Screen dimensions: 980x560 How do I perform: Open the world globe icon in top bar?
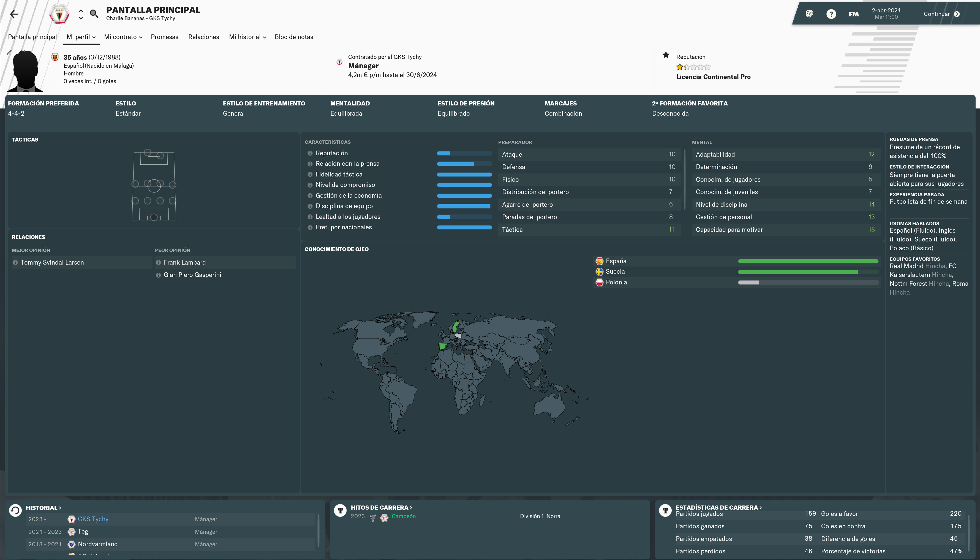(809, 14)
